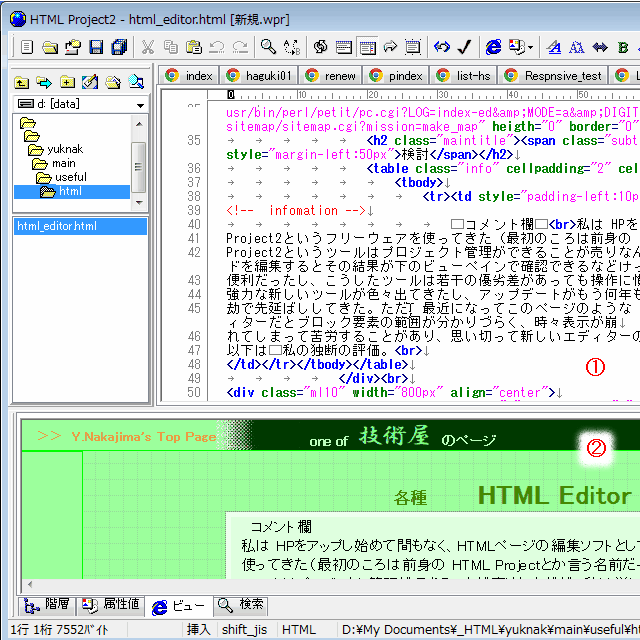This screenshot has width=640, height=640.
Task: Click the Undo arrow icon
Action: (x=216, y=47)
